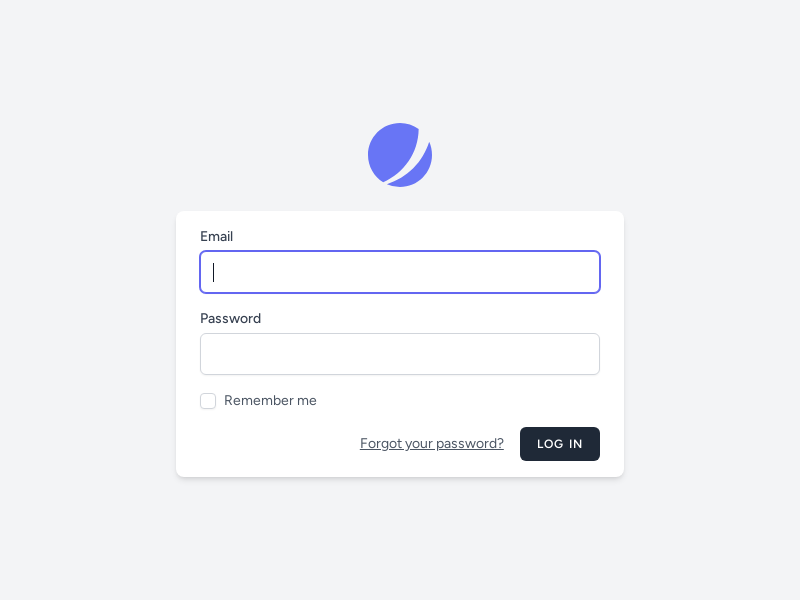Click the text box under Password

(400, 354)
